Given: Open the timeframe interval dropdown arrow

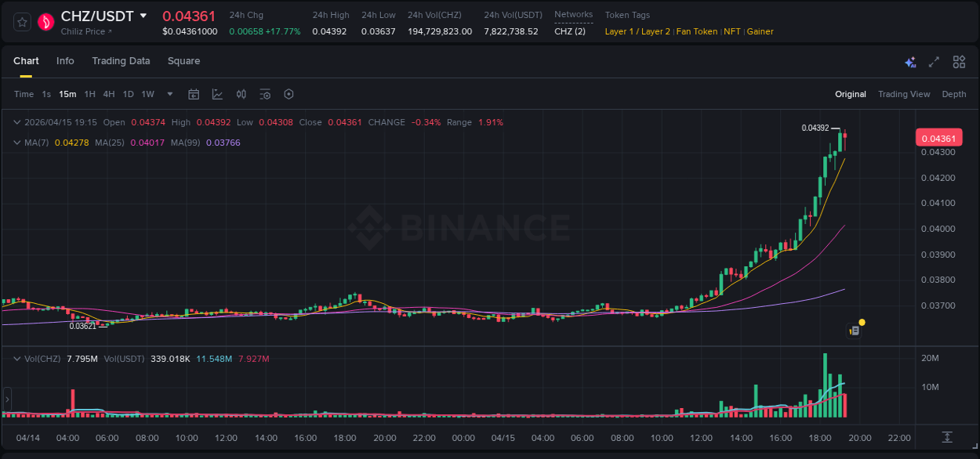Looking at the screenshot, I should [x=169, y=93].
